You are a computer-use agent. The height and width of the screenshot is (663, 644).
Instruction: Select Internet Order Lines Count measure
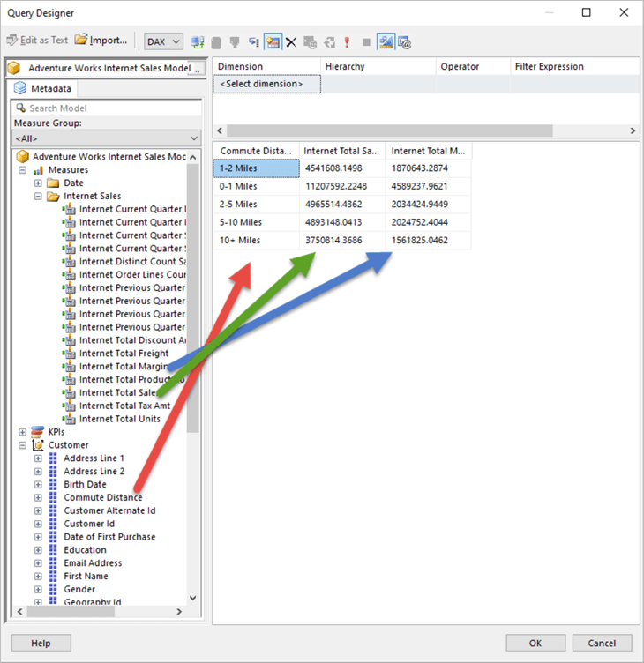tap(132, 274)
